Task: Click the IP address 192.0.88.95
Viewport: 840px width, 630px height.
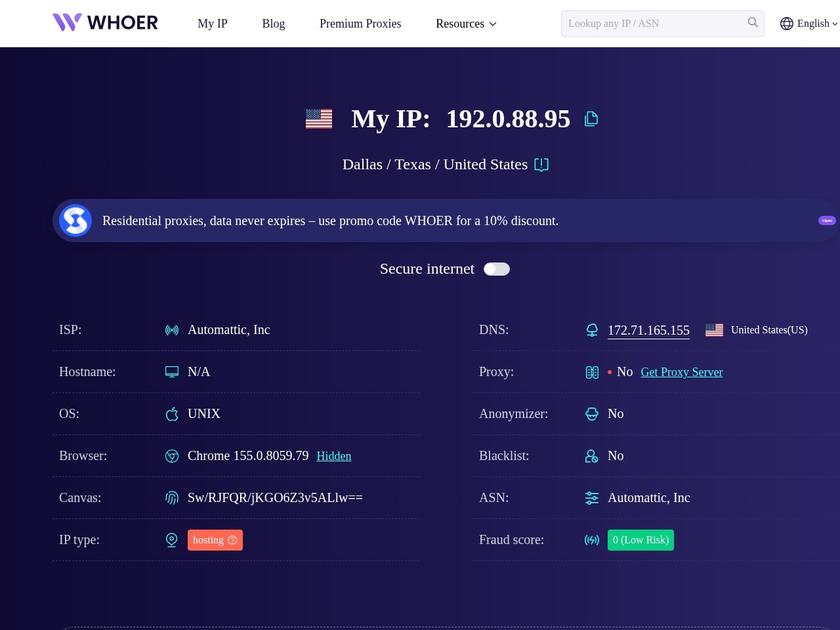Action: point(508,119)
